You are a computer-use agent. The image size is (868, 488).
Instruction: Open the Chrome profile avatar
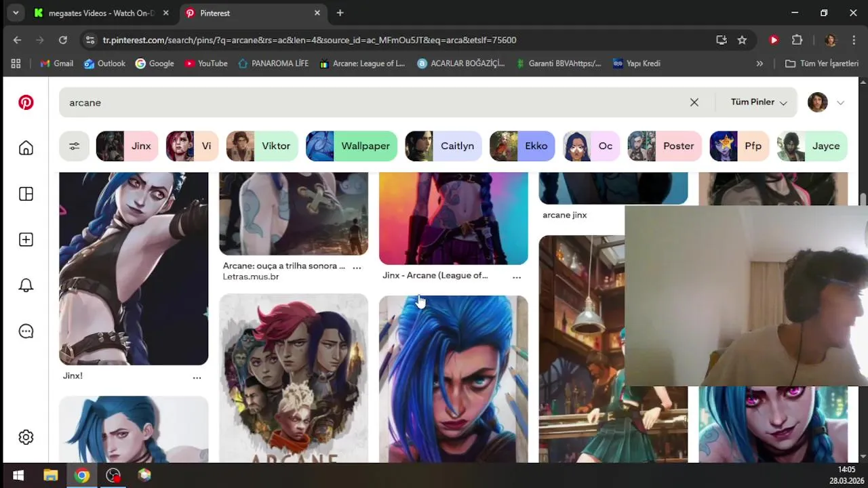click(831, 40)
